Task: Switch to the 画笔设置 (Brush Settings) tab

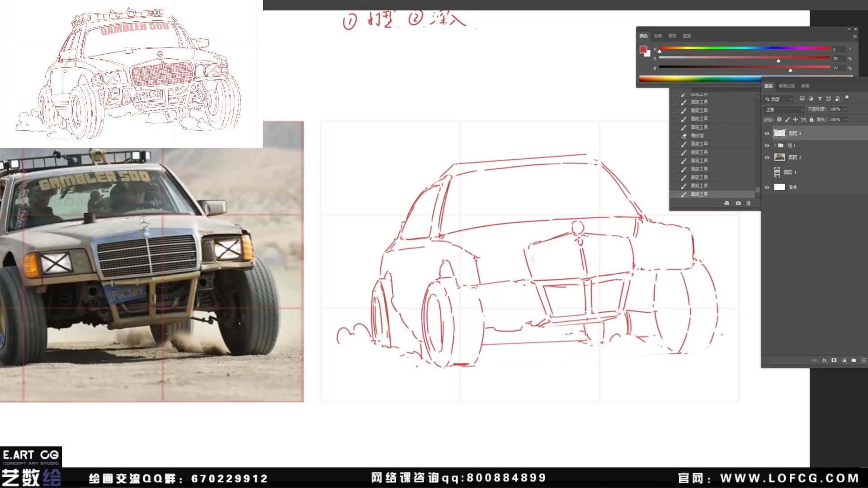Action: pos(787,86)
